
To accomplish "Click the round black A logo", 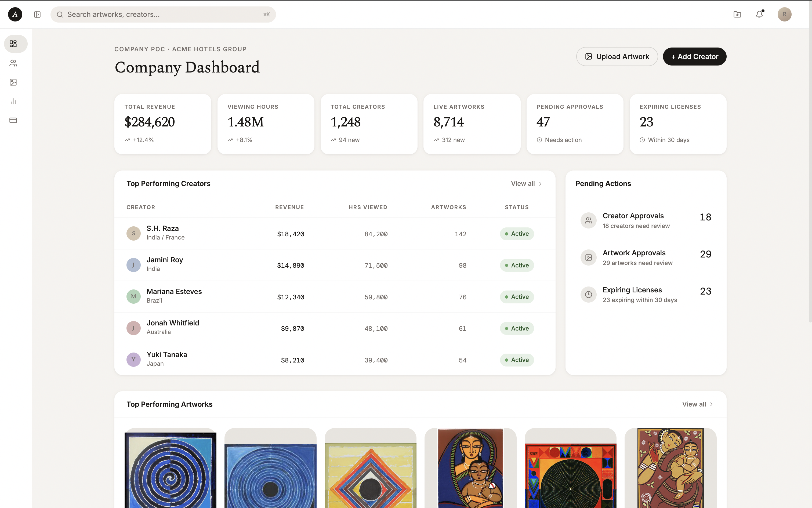I will click(15, 14).
